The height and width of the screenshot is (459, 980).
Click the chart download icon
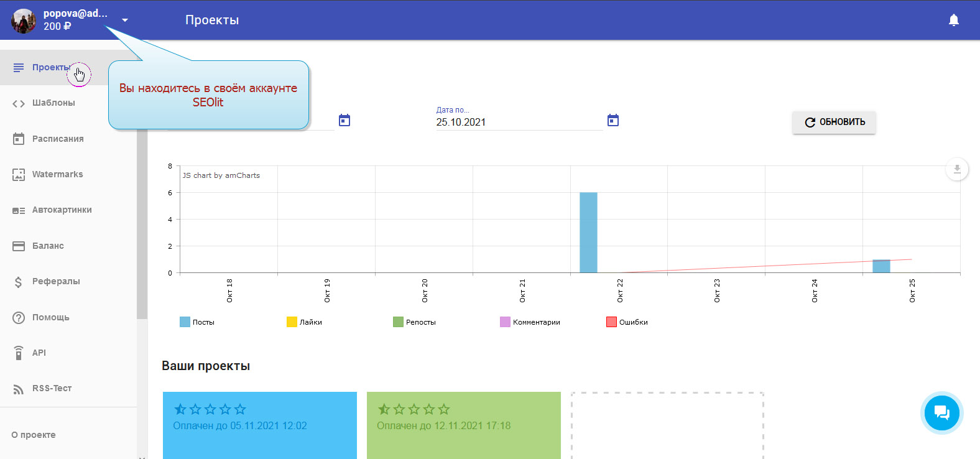click(957, 169)
